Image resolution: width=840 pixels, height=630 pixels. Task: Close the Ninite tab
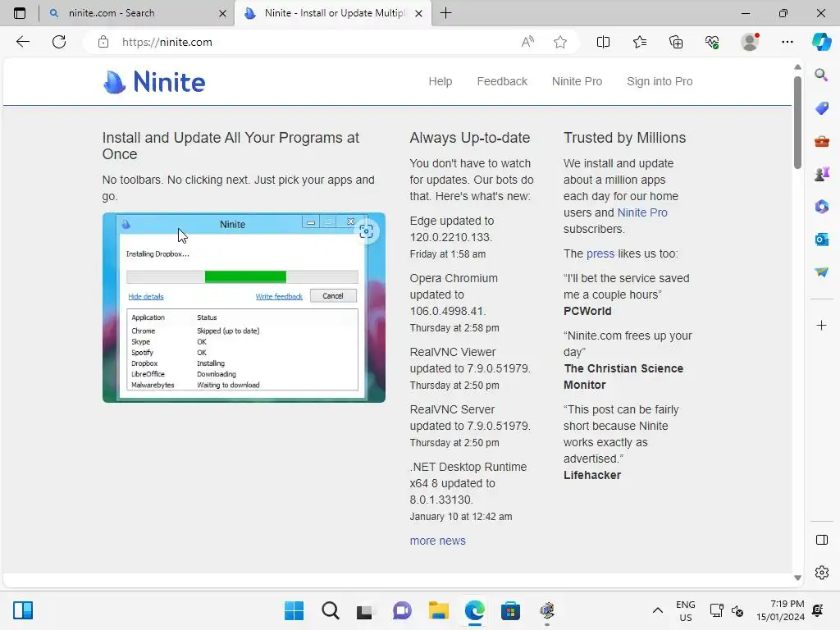pyautogui.click(x=419, y=13)
